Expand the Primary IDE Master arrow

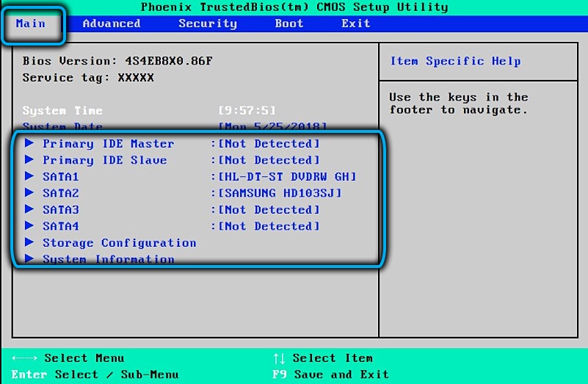click(29, 144)
